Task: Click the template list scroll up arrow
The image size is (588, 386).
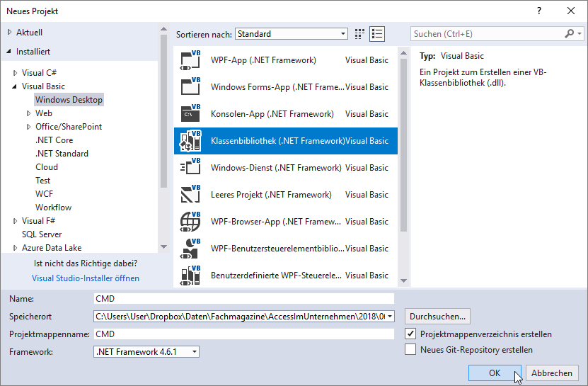Action: point(403,53)
